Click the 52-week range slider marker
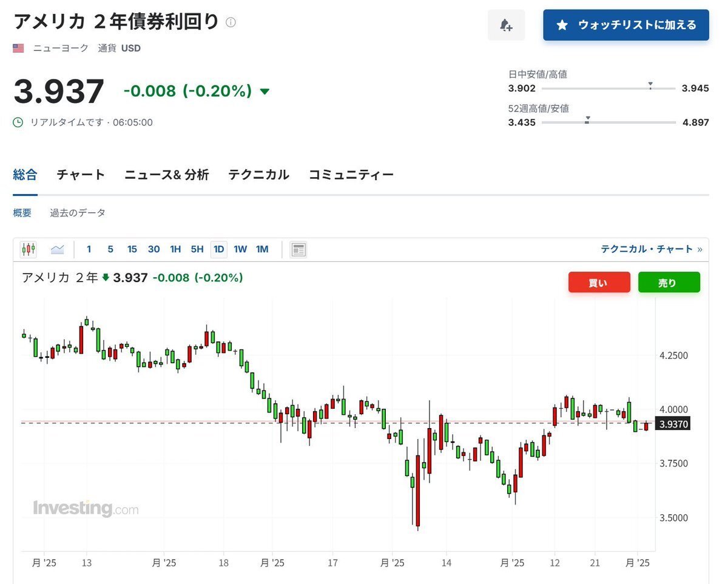Viewport: 728px width, 584px height. pos(587,120)
